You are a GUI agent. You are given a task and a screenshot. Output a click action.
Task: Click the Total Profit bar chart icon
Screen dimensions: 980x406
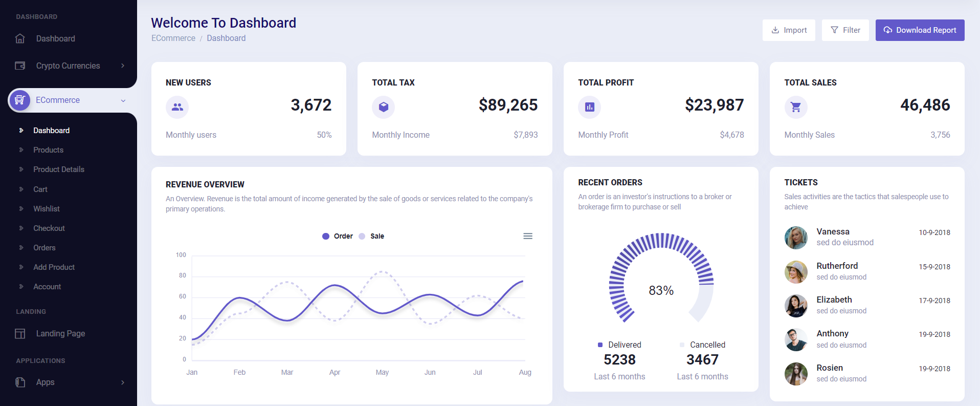(589, 107)
